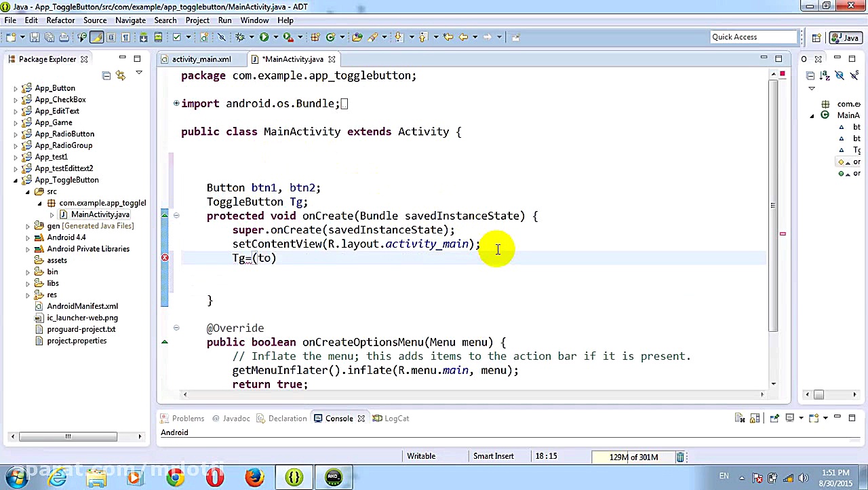Click the Open Perspective icon

[816, 38]
